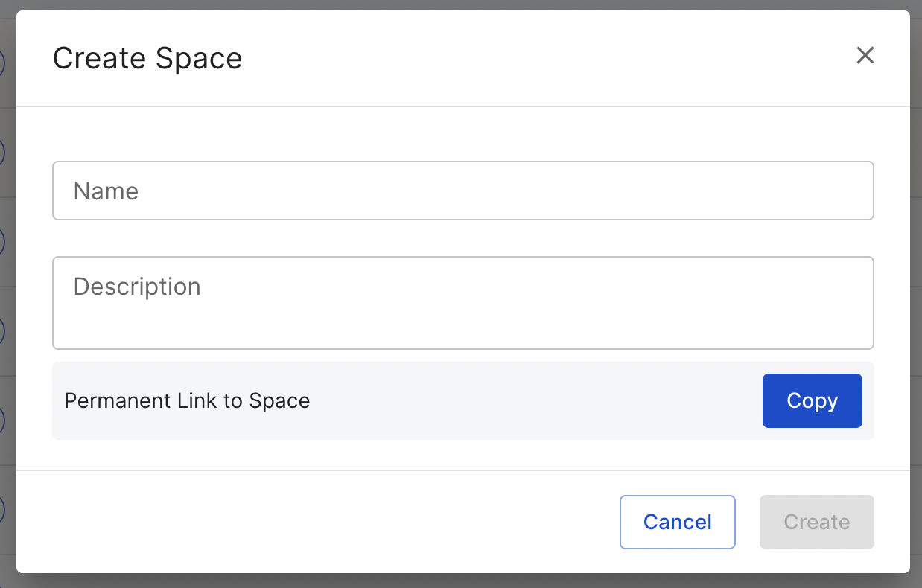Click the bottommost partially hidden circle icon at left edge

tap(2, 510)
